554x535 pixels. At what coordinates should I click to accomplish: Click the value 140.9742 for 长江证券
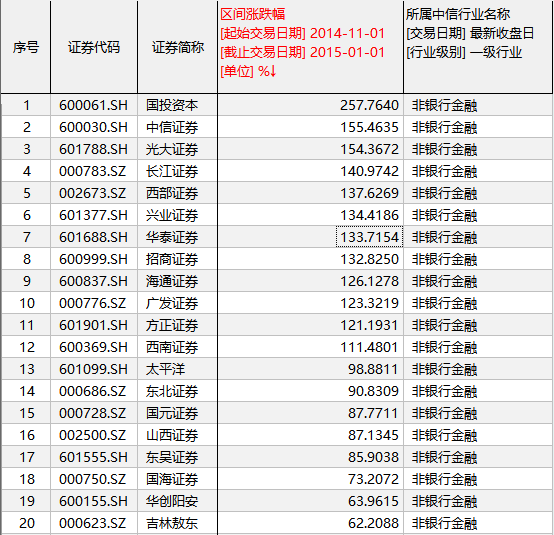369,171
